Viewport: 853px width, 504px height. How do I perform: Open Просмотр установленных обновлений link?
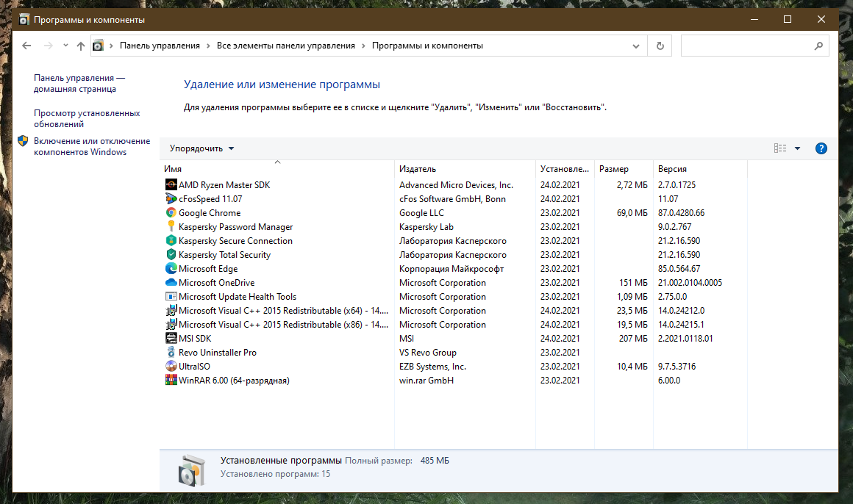87,118
